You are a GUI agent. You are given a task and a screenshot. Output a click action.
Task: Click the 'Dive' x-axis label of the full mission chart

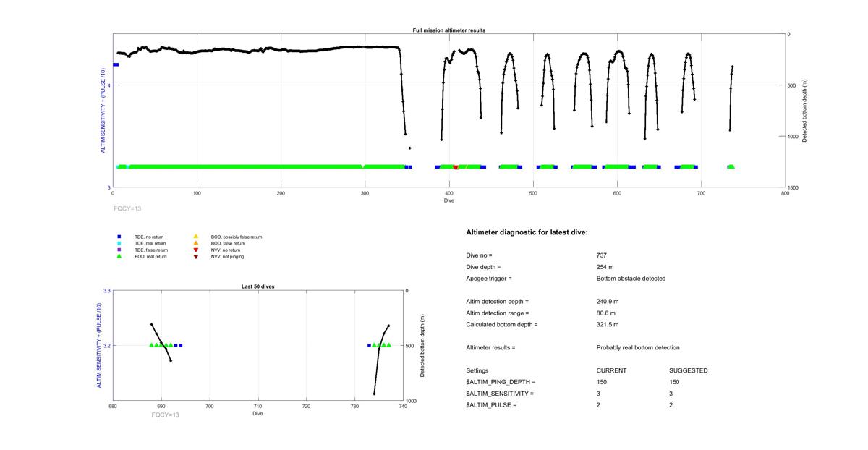pos(449,200)
